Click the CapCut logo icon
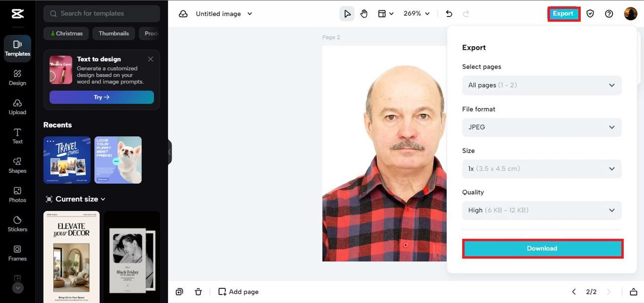This screenshot has width=644, height=303. point(18,14)
